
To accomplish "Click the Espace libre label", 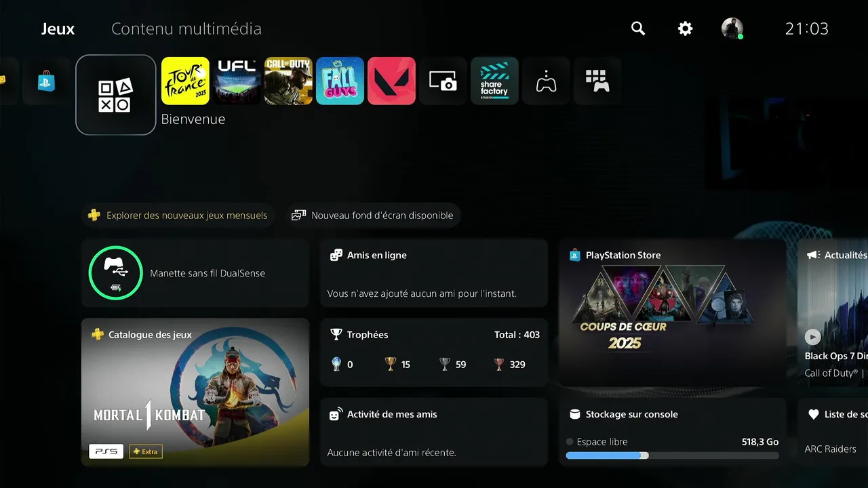I will [602, 442].
